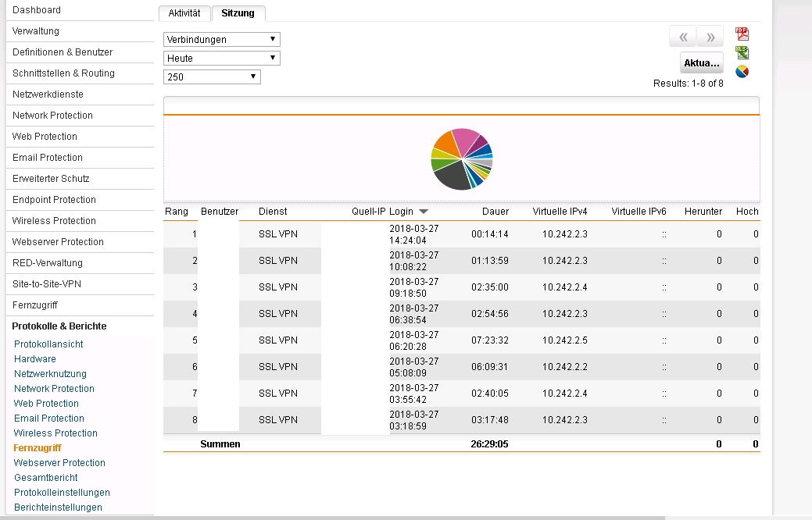Image resolution: width=812 pixels, height=520 pixels.
Task: Select duration 07:23:32 cell
Action: (x=490, y=340)
